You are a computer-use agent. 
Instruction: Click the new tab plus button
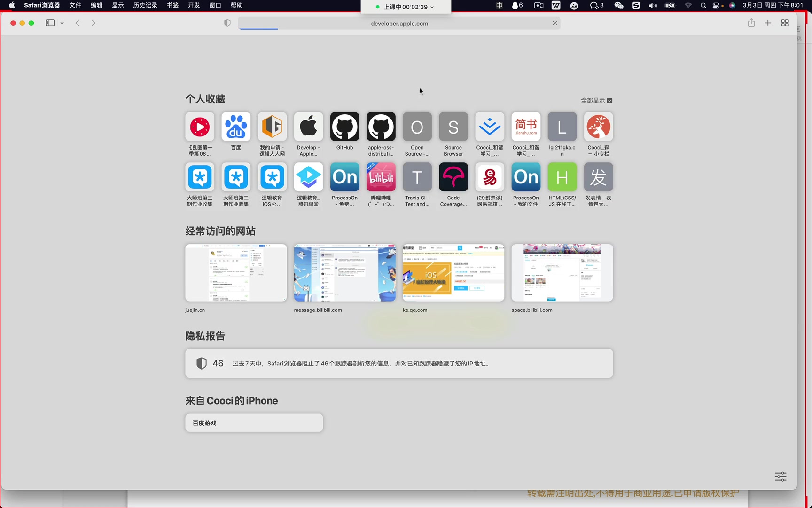[x=768, y=23]
